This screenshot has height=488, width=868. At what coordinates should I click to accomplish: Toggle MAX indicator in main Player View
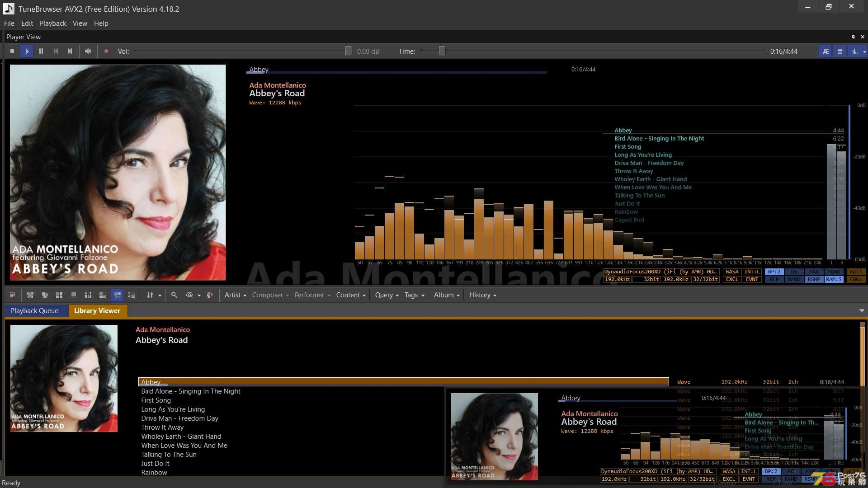(x=814, y=272)
